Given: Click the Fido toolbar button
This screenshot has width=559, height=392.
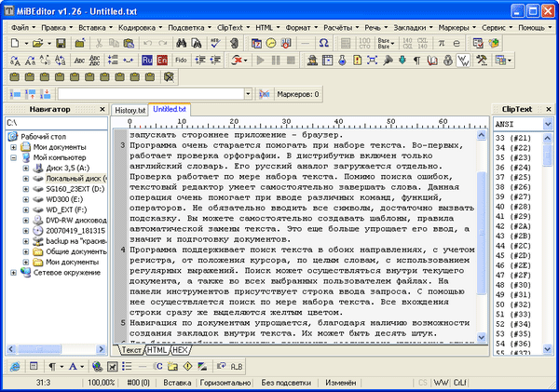Looking at the screenshot, I should (x=181, y=61).
